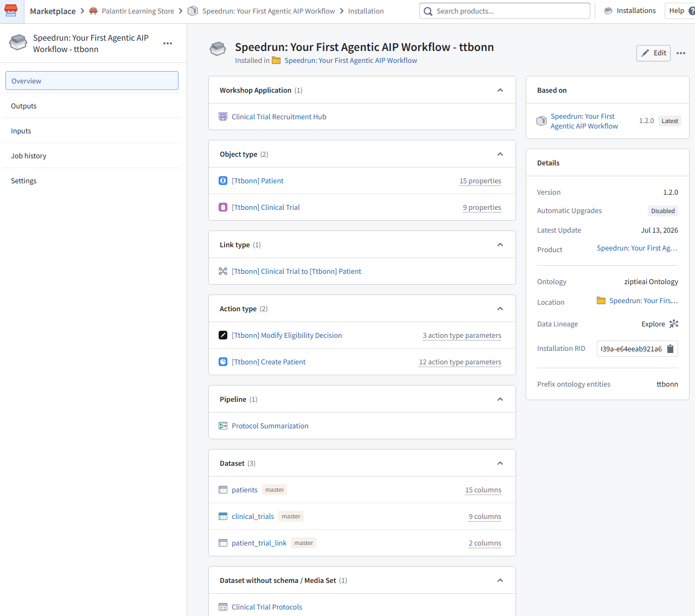View the 12 action type parameters
The image size is (695, 616).
click(460, 362)
